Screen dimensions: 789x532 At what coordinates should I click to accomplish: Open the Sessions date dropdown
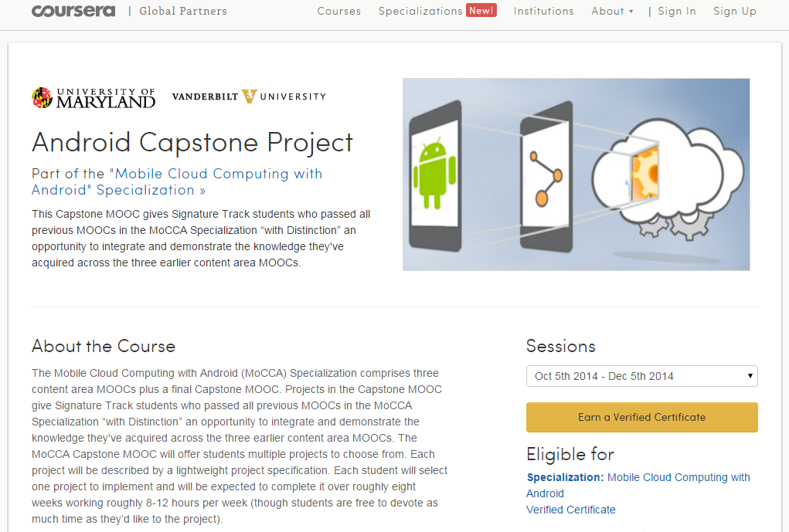[x=641, y=376]
